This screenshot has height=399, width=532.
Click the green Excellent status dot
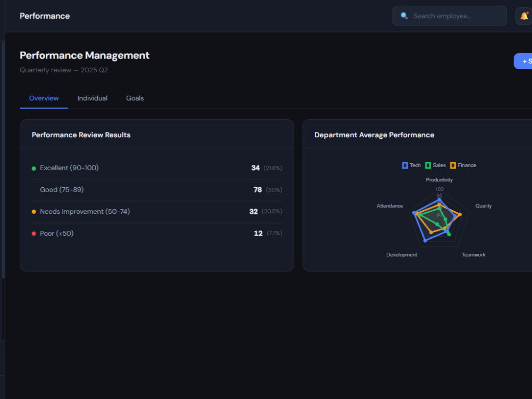pyautogui.click(x=34, y=168)
